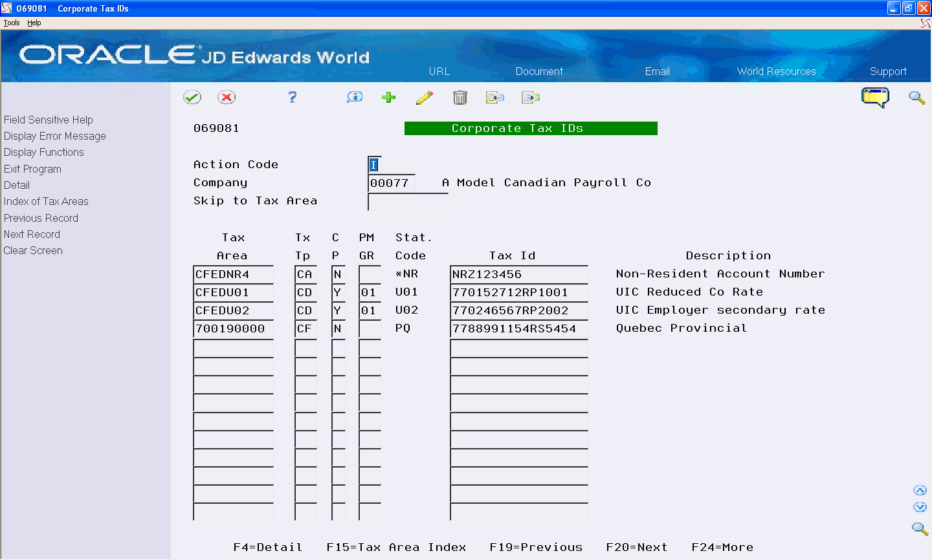Open the Tools menu
Viewport: 932px width, 560px height.
[11, 22]
